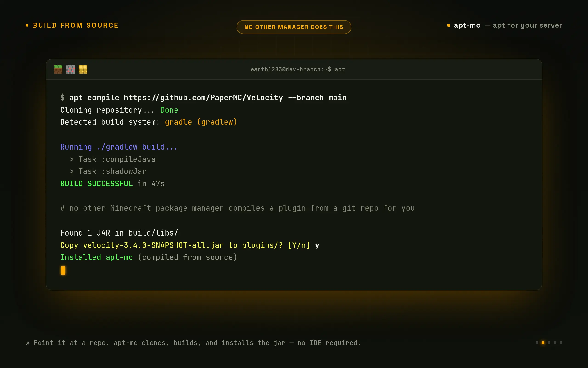Click 'Found 1 JAR in build/libs/' line
This screenshot has height=368, width=588.
coord(119,233)
